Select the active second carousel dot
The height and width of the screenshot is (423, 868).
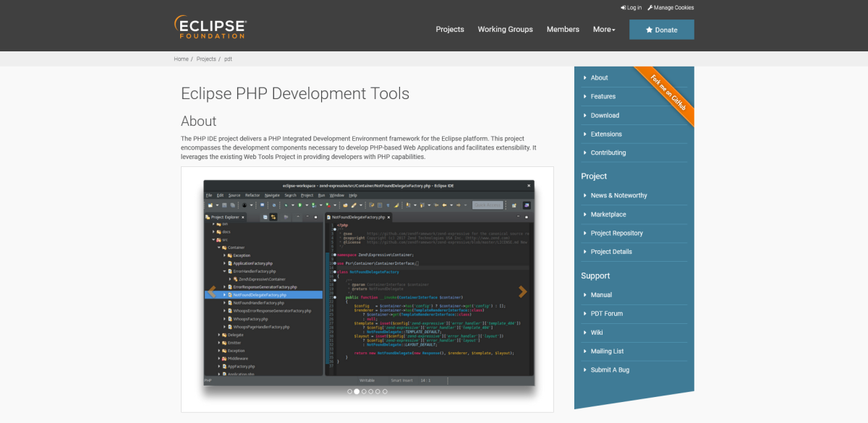pos(357,391)
